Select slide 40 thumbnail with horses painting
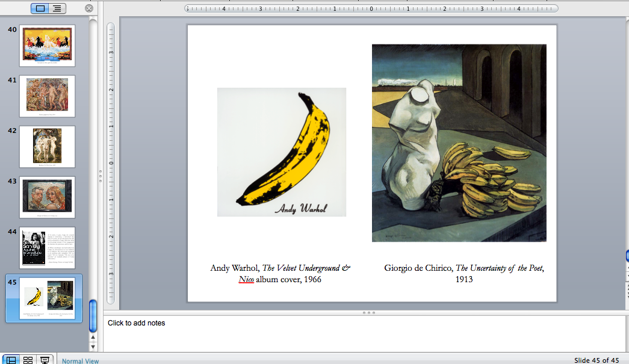This screenshot has height=364, width=629. click(48, 45)
